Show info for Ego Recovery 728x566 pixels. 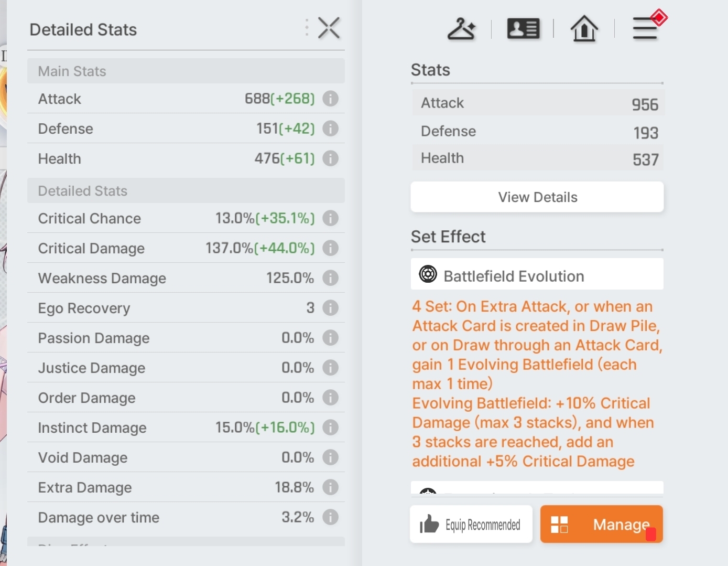[330, 308]
